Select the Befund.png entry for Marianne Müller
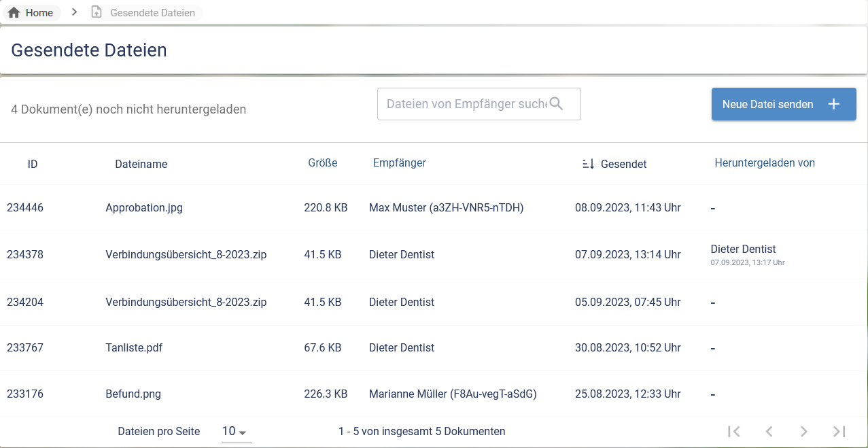Image resolution: width=868 pixels, height=448 pixels. [133, 394]
